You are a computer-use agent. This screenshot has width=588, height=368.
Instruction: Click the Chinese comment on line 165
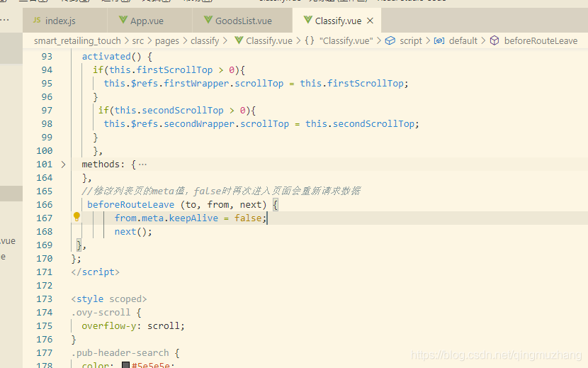pos(221,191)
